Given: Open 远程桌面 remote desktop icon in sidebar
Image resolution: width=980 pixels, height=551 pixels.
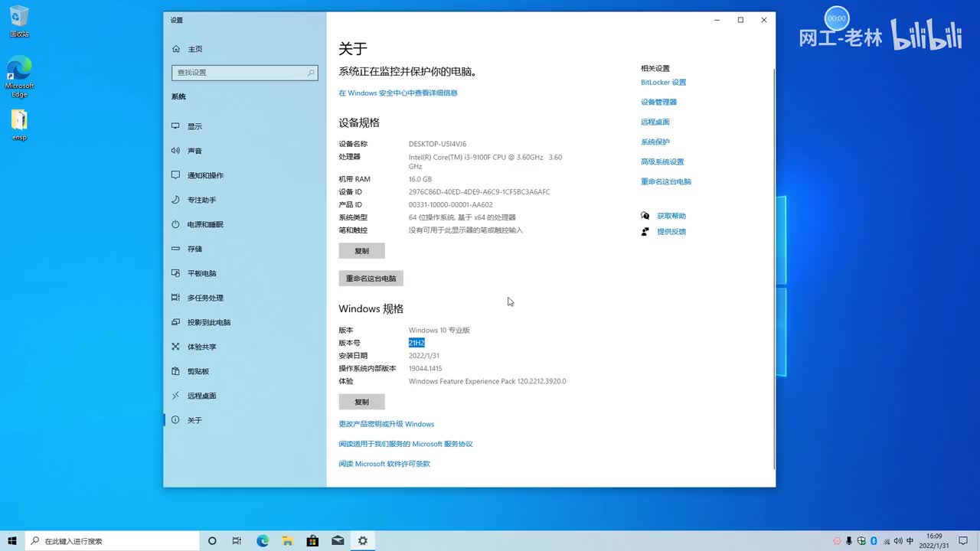Looking at the screenshot, I should pos(175,396).
